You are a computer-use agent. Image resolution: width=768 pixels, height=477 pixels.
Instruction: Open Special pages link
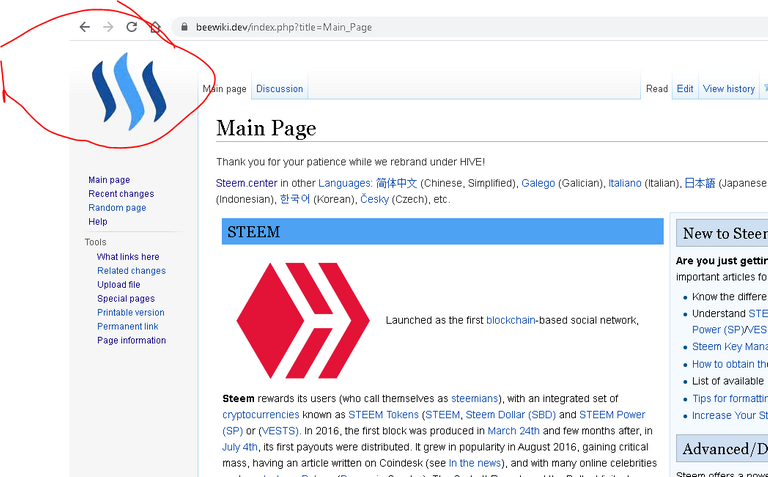[x=126, y=298]
